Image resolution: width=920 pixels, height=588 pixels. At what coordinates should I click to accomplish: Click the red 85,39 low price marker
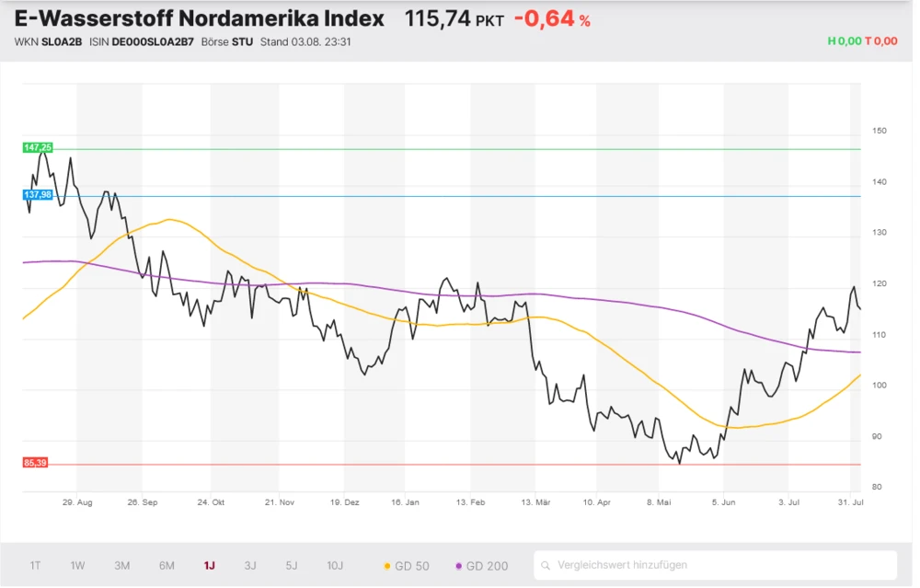pos(36,462)
